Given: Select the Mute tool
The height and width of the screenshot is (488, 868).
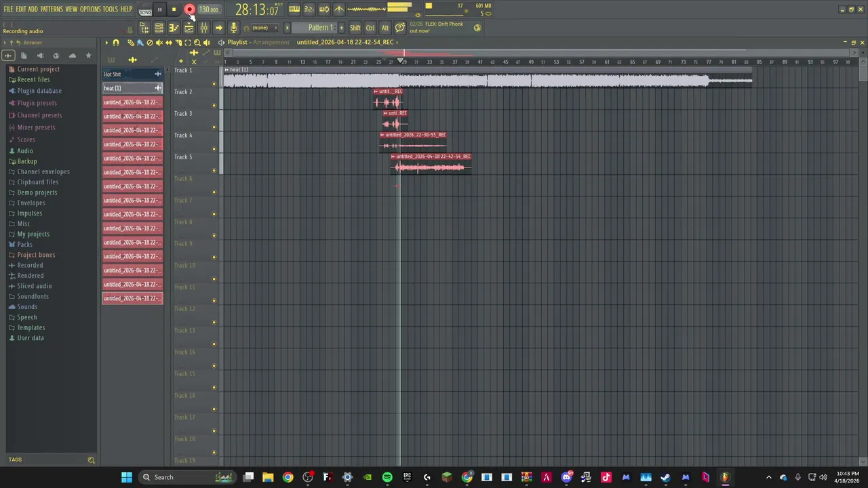Looking at the screenshot, I should pos(159,43).
